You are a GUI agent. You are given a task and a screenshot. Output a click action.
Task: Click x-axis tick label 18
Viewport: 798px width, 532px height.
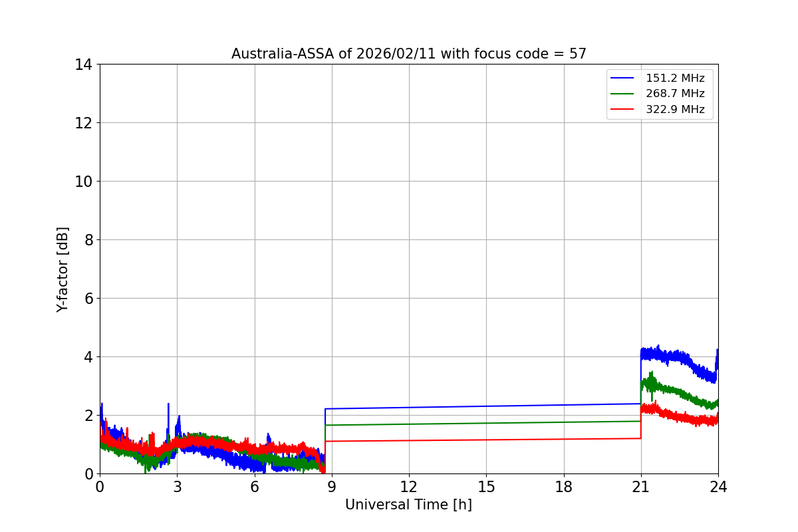(x=564, y=487)
